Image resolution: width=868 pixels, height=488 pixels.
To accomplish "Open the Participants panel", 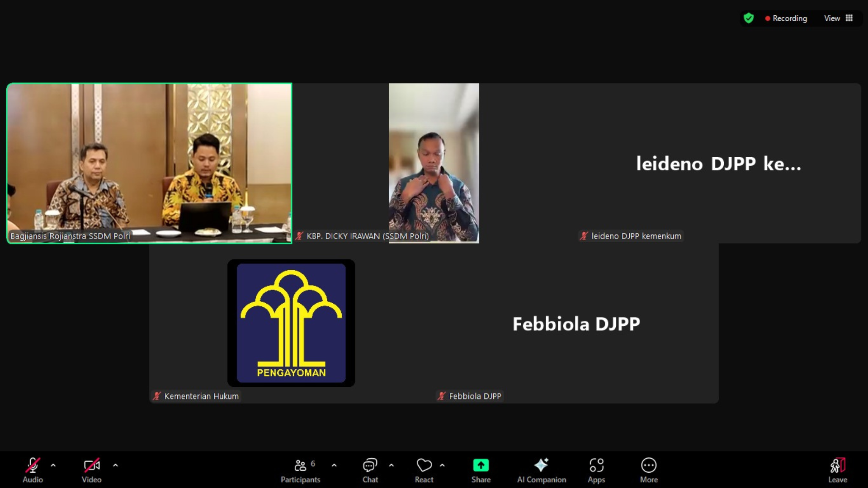I will 301,470.
